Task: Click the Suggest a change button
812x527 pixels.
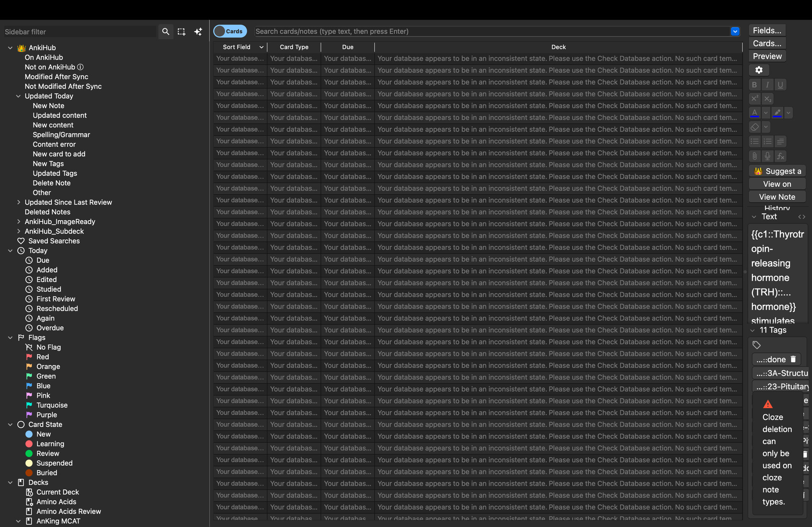Action: pos(777,171)
